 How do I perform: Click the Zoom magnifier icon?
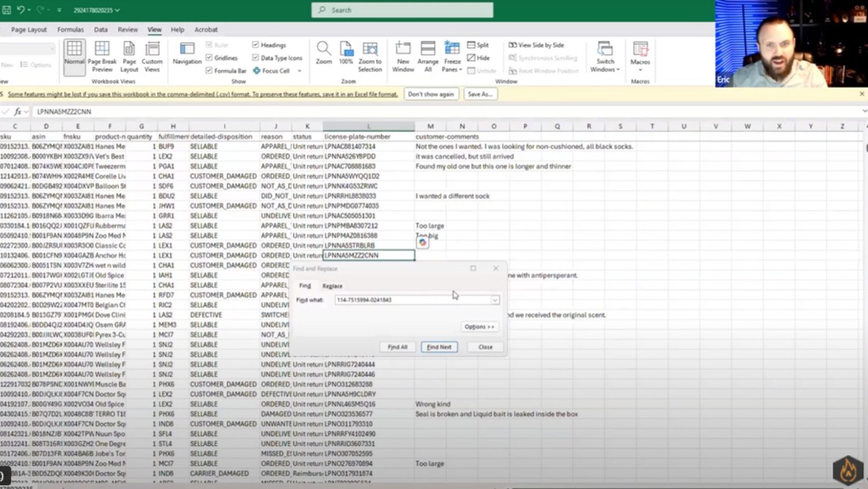(x=324, y=49)
